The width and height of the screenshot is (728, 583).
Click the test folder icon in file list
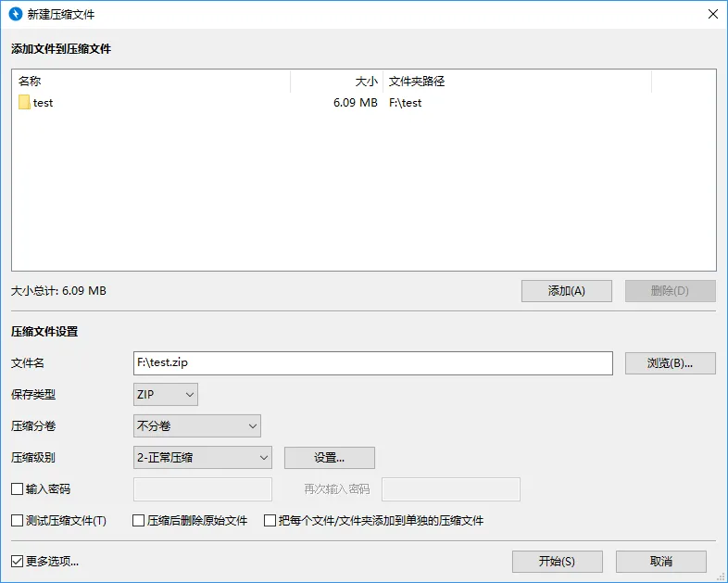click(x=24, y=103)
